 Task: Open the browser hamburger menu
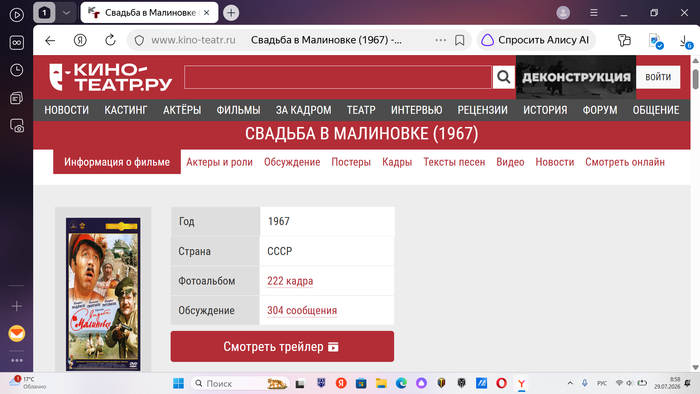coord(593,12)
